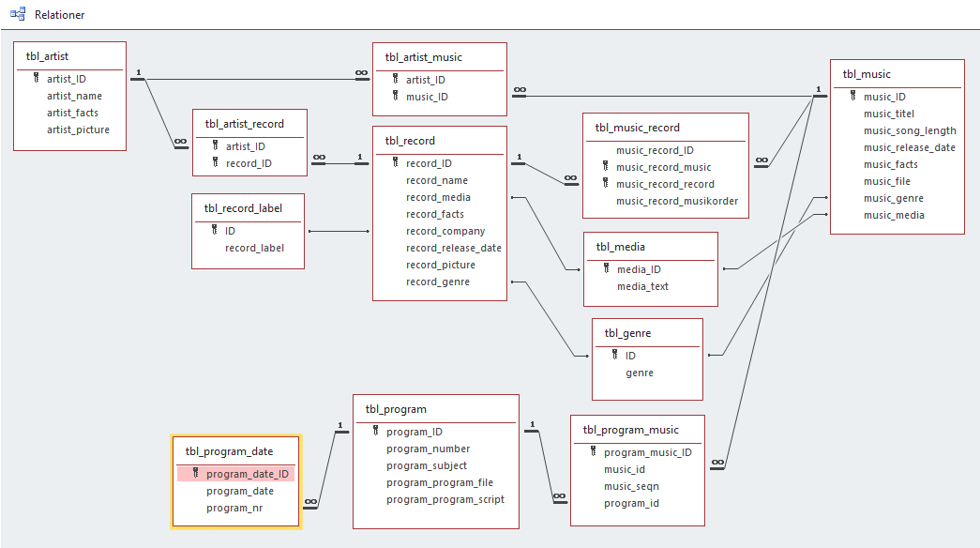The height and width of the screenshot is (548, 980).
Task: Select the tbl_program_date table title
Action: pos(230,451)
